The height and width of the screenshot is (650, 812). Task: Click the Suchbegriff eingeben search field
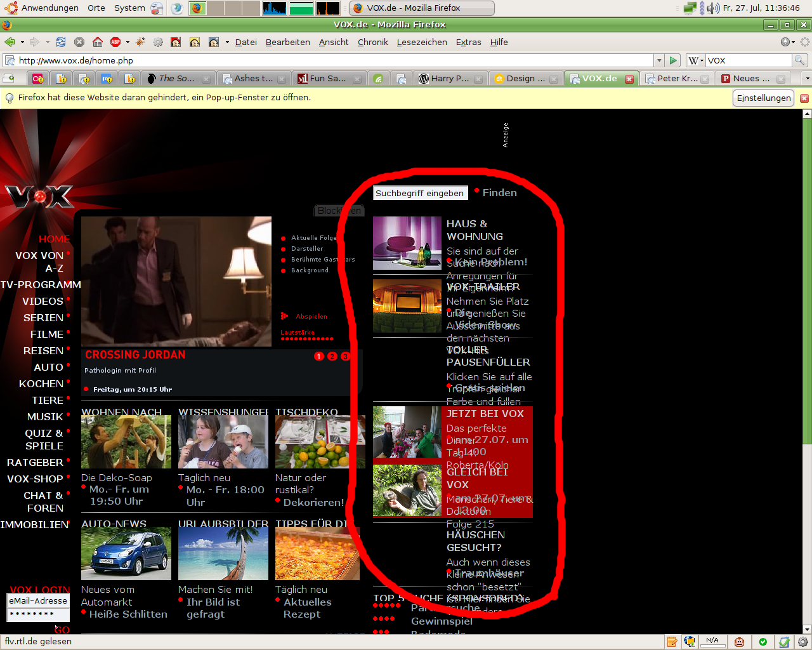click(420, 193)
